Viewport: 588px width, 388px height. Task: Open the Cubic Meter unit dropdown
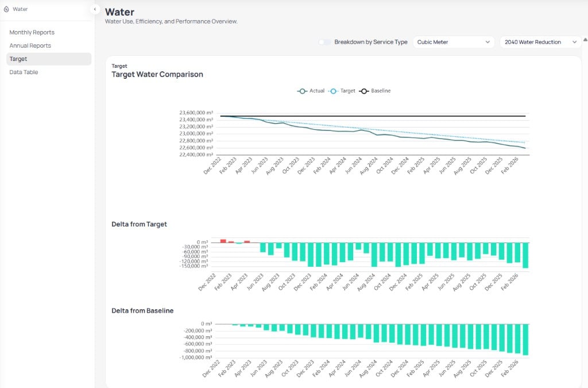(454, 42)
